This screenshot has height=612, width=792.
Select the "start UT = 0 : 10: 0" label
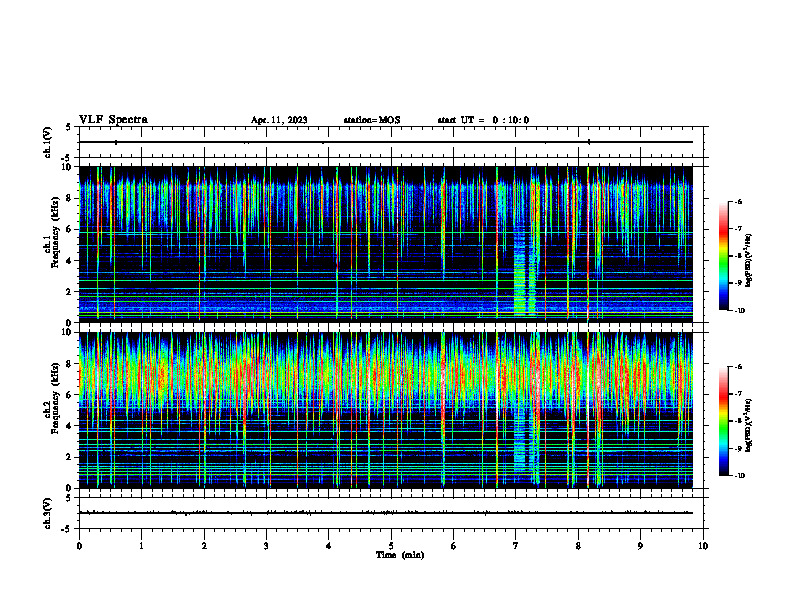tap(483, 120)
